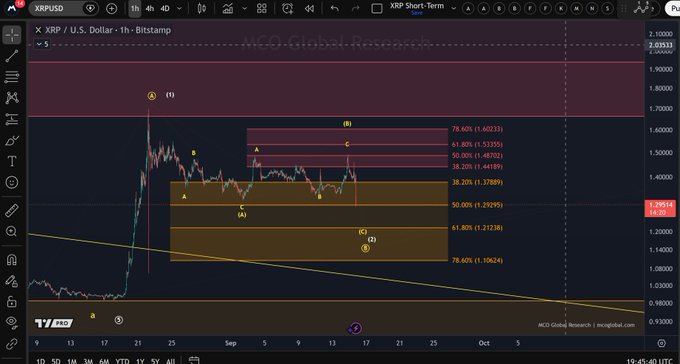
Task: Open the Fibonacci and Gann tools group
Action: click(x=12, y=77)
